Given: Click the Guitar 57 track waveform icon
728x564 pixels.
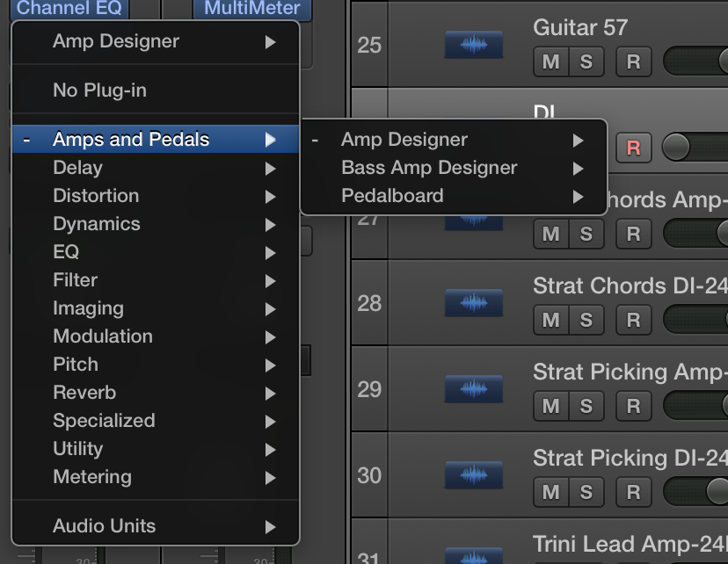Looking at the screenshot, I should pyautogui.click(x=474, y=45).
